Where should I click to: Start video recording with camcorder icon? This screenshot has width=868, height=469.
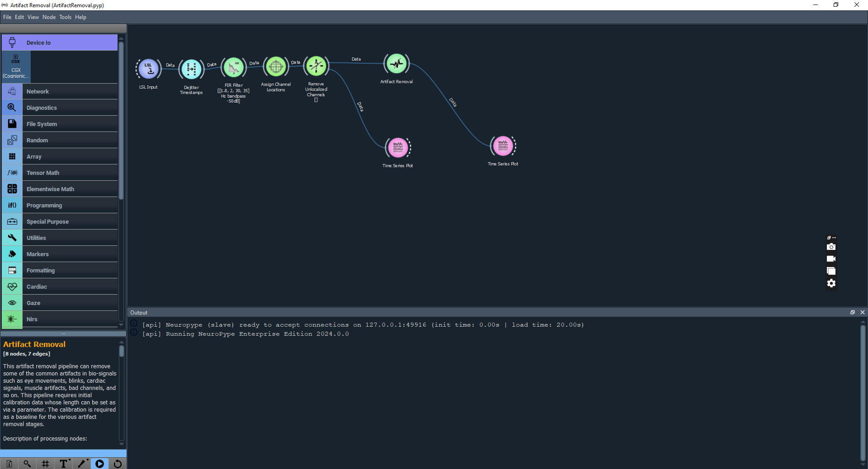pos(831,259)
